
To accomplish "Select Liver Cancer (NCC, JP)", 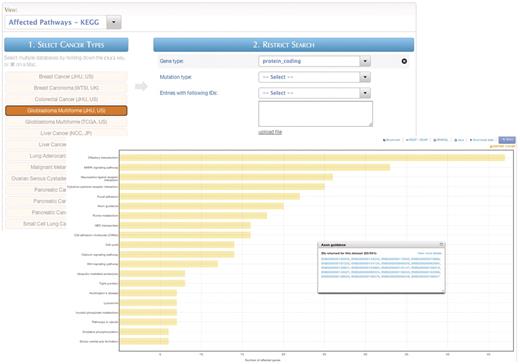I will coord(66,133).
